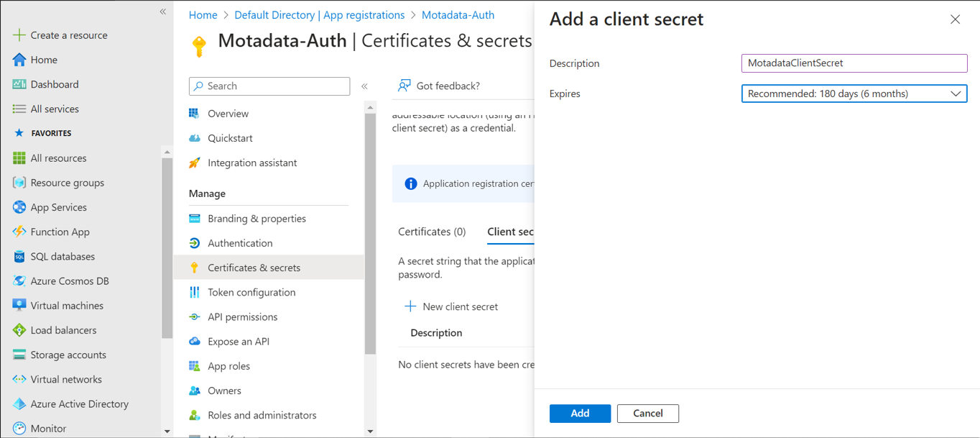Click the Owners people icon
The width and height of the screenshot is (980, 438).
click(195, 391)
